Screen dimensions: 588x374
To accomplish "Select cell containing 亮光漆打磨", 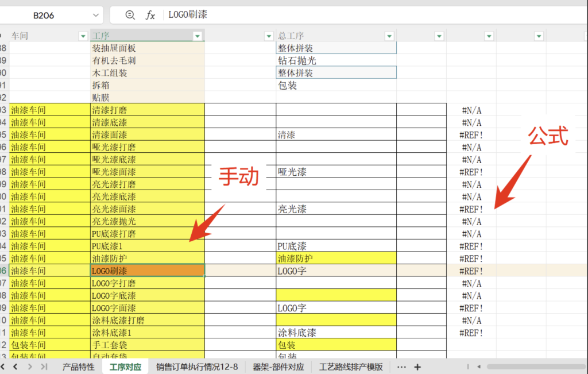I will tap(148, 184).
